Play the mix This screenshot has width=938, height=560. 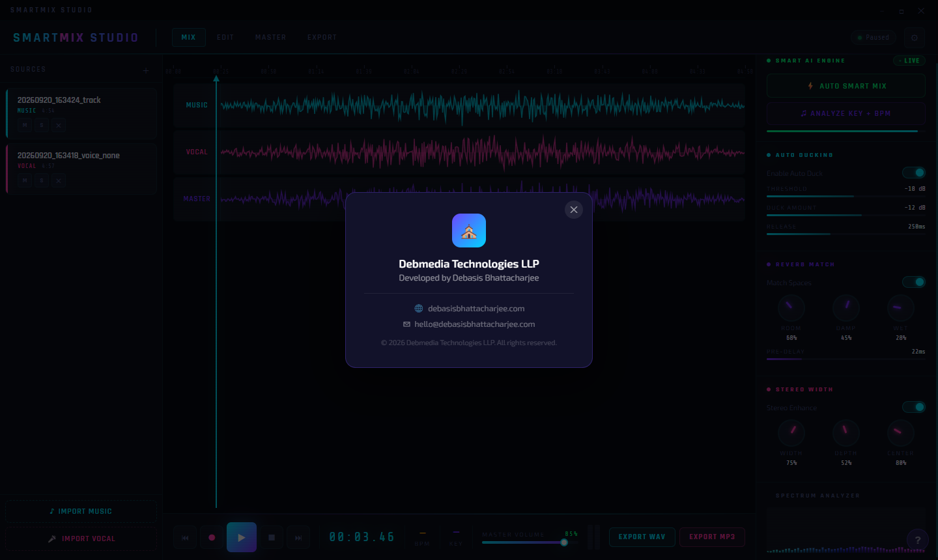tap(242, 537)
